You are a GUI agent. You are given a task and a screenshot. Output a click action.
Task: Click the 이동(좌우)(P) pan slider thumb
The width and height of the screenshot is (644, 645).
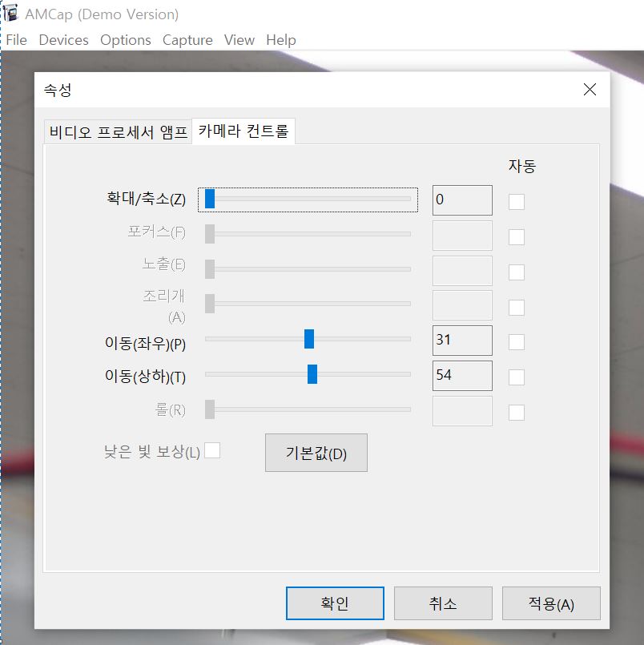309,339
